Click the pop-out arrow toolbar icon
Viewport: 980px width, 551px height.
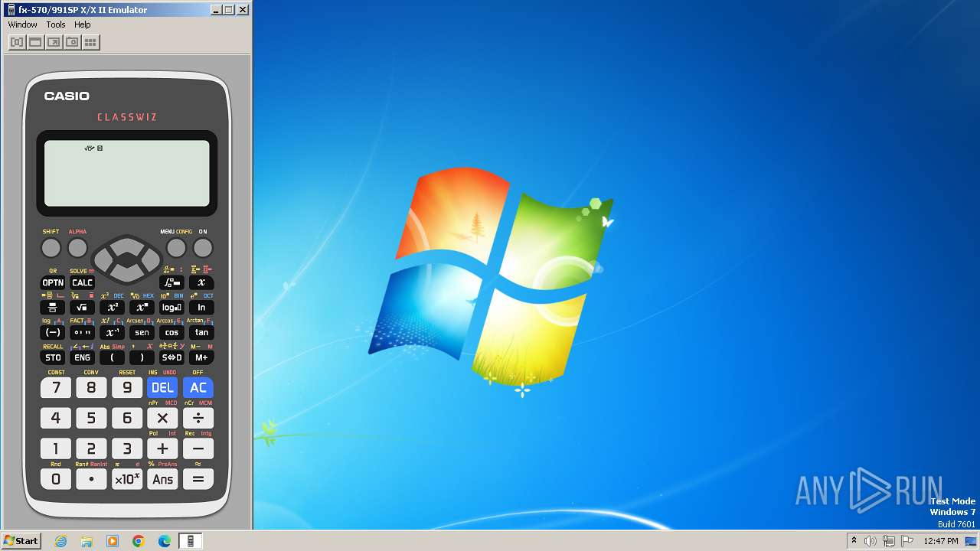pyautogui.click(x=54, y=42)
